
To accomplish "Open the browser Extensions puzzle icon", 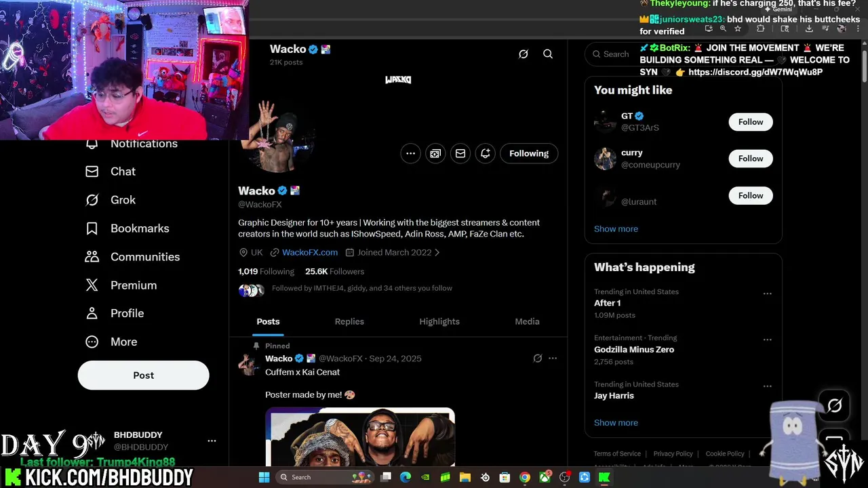I will 760,29.
